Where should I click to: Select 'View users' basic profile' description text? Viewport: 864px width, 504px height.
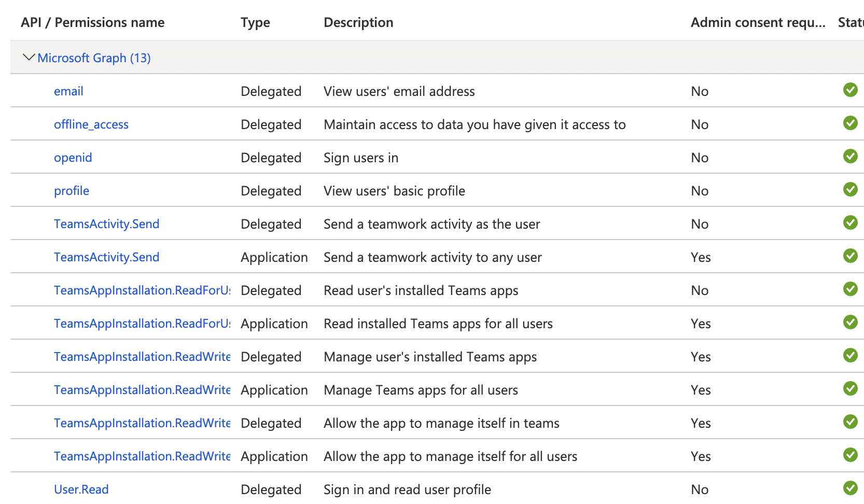(x=394, y=191)
